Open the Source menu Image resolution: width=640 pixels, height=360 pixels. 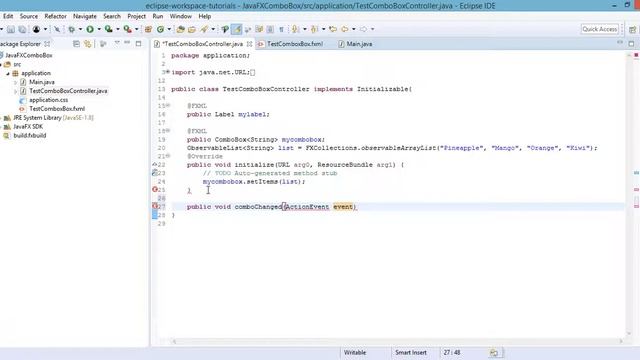click(x=29, y=16)
